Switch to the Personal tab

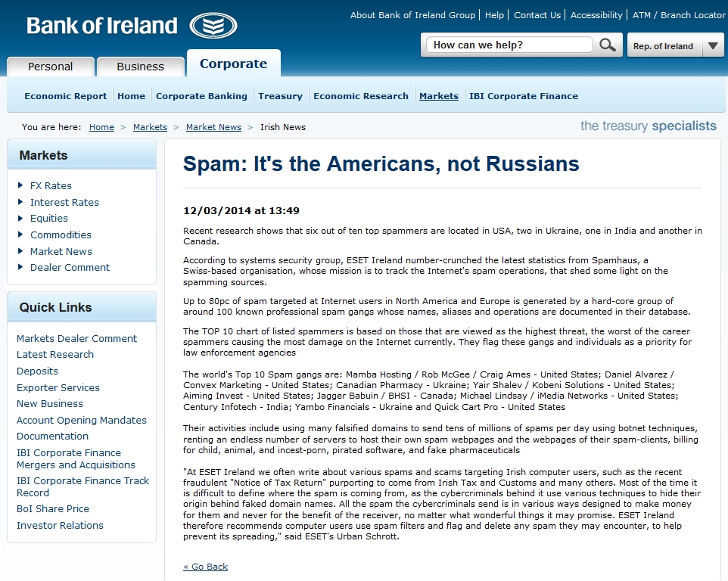51,67
